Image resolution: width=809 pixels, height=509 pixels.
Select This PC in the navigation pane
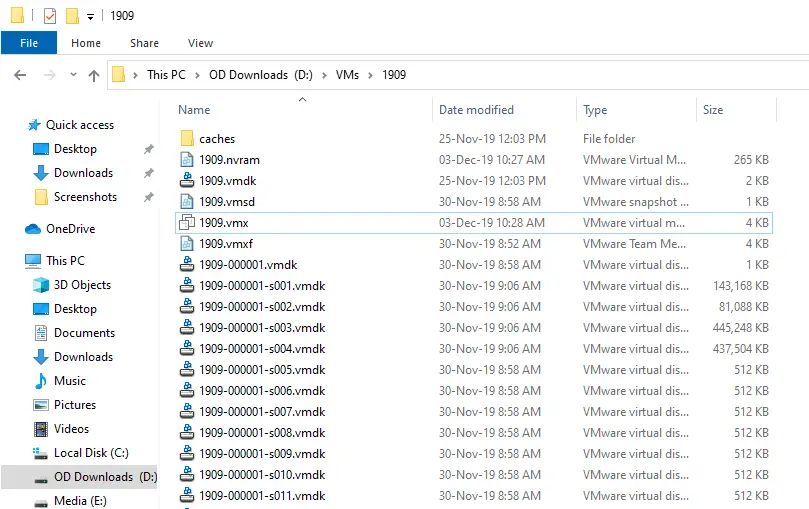point(65,261)
